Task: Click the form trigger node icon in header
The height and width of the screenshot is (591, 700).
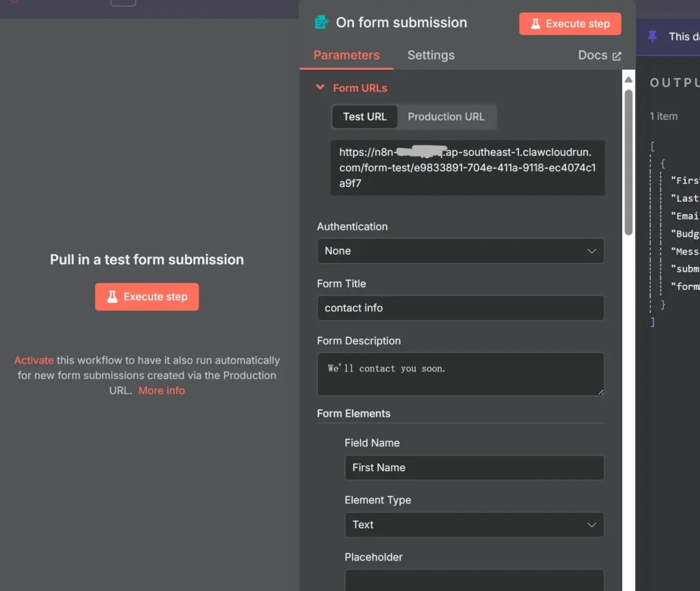Action: coord(321,23)
